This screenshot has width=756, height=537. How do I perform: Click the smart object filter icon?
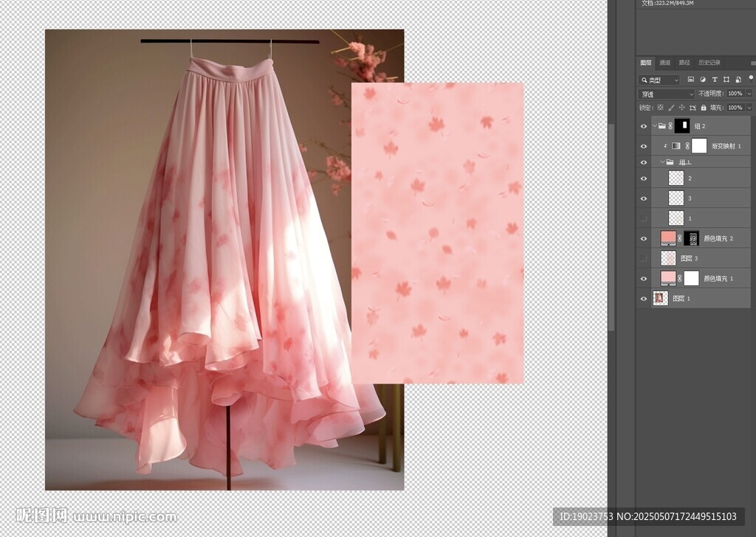(738, 79)
